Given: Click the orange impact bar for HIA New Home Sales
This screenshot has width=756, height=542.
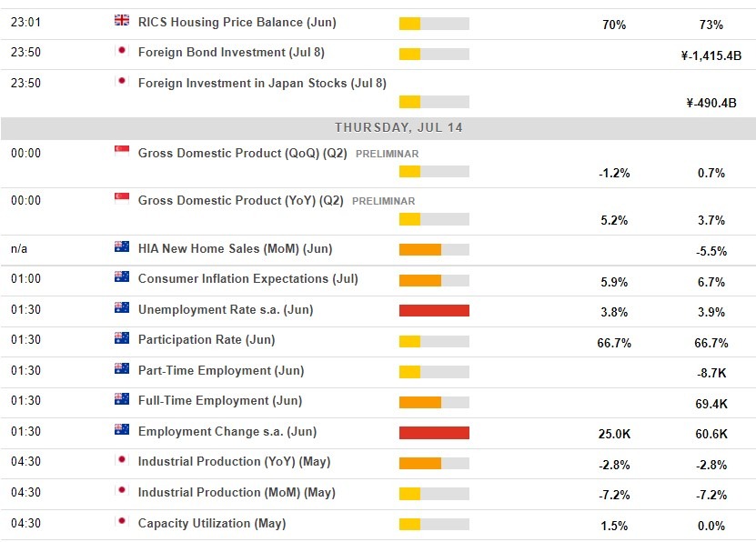Looking at the screenshot, I should [x=418, y=248].
